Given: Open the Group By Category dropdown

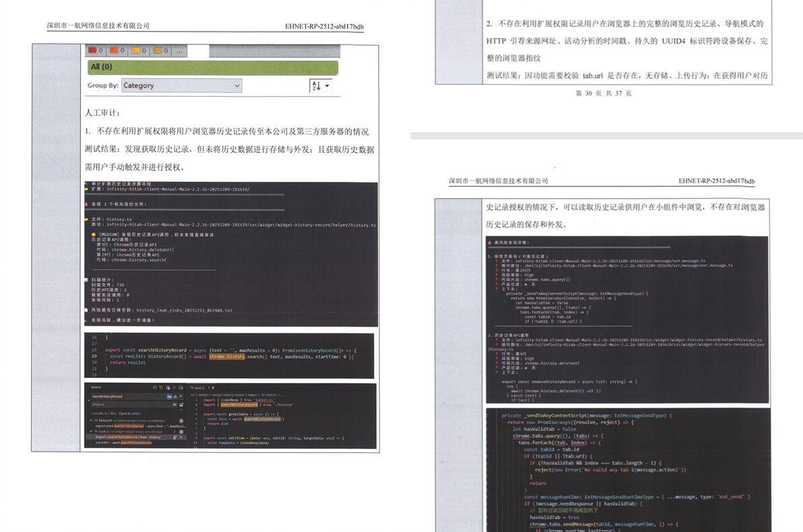Looking at the screenshot, I should tap(182, 86).
